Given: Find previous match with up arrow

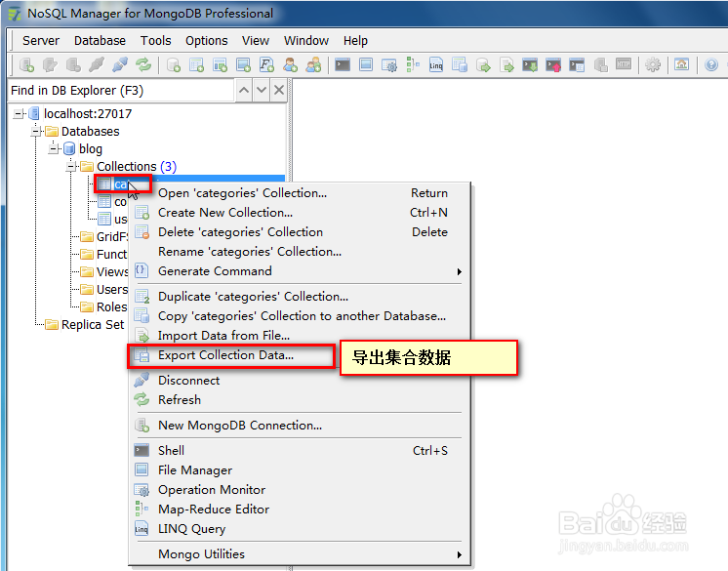Looking at the screenshot, I should click(x=244, y=90).
